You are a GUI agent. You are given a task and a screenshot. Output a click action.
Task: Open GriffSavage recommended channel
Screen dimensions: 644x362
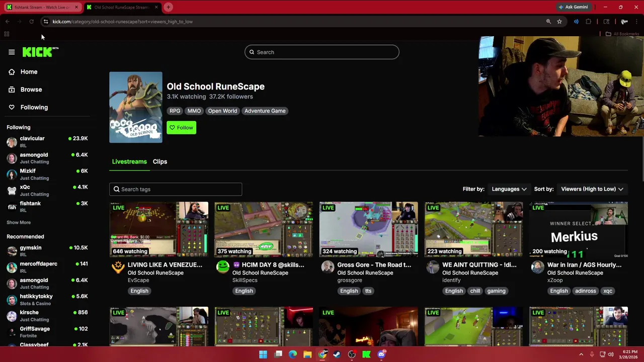(47, 332)
